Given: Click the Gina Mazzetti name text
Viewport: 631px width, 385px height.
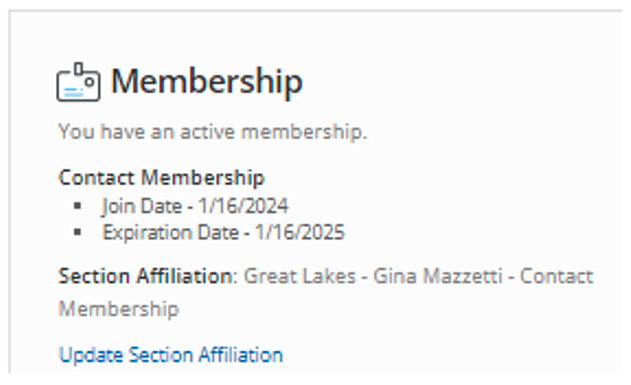Looking at the screenshot, I should [438, 276].
